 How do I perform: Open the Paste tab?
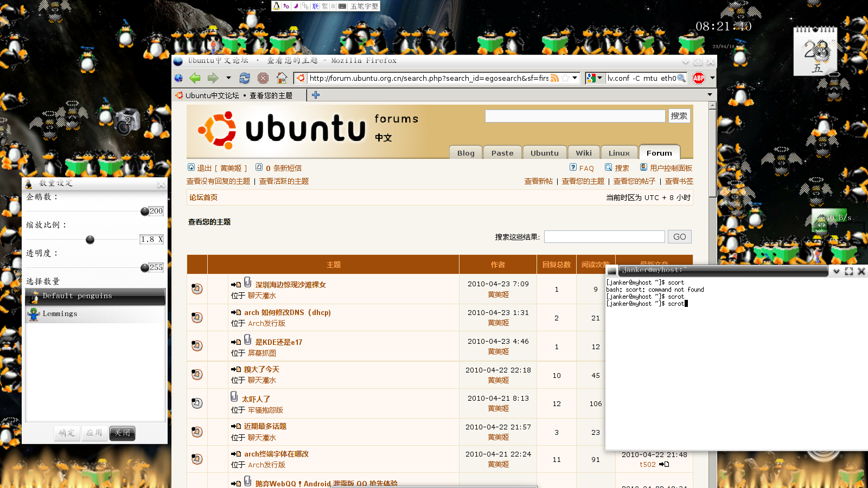502,153
